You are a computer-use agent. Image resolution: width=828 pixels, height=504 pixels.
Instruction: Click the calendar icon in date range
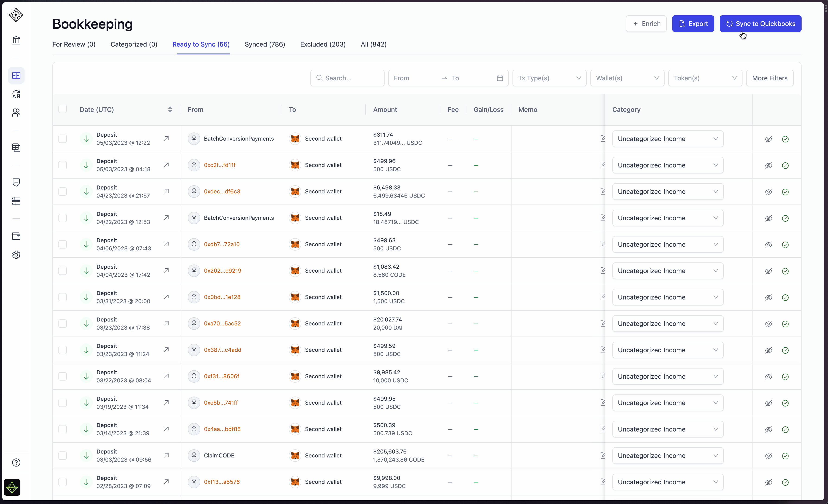(x=500, y=78)
